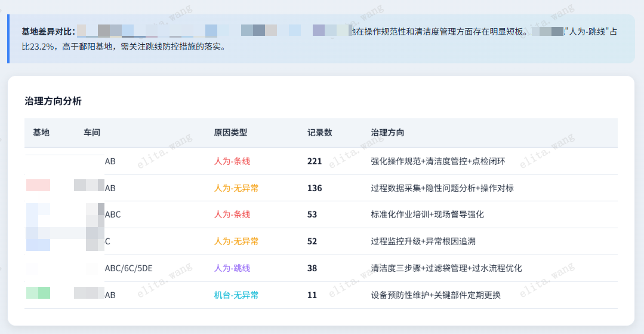Click the ABC/6C/5DE workshop cell

tap(128, 268)
